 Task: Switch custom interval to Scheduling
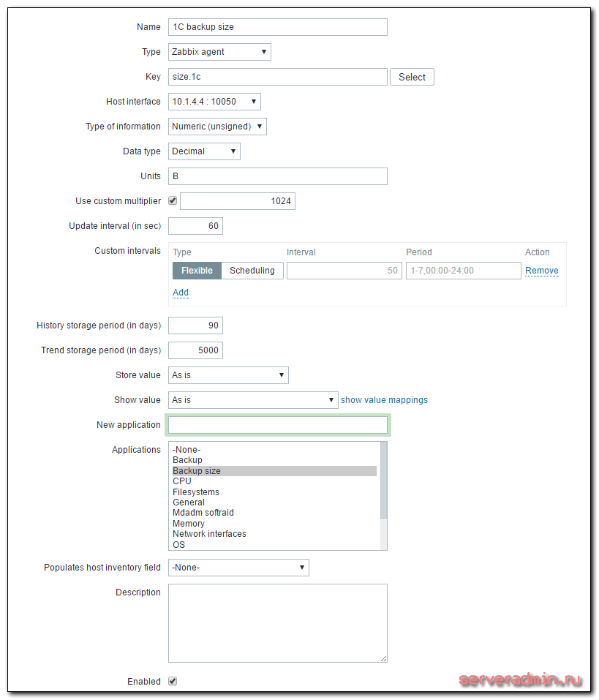pos(252,271)
